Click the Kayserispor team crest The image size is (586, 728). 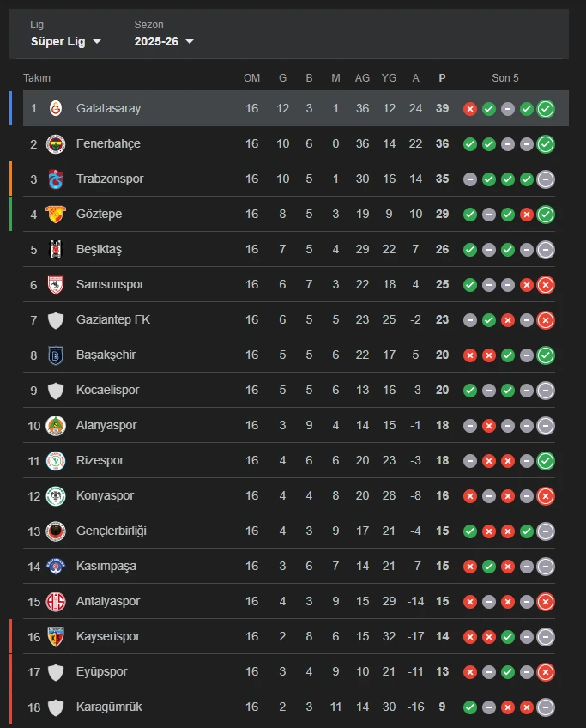[x=56, y=636]
